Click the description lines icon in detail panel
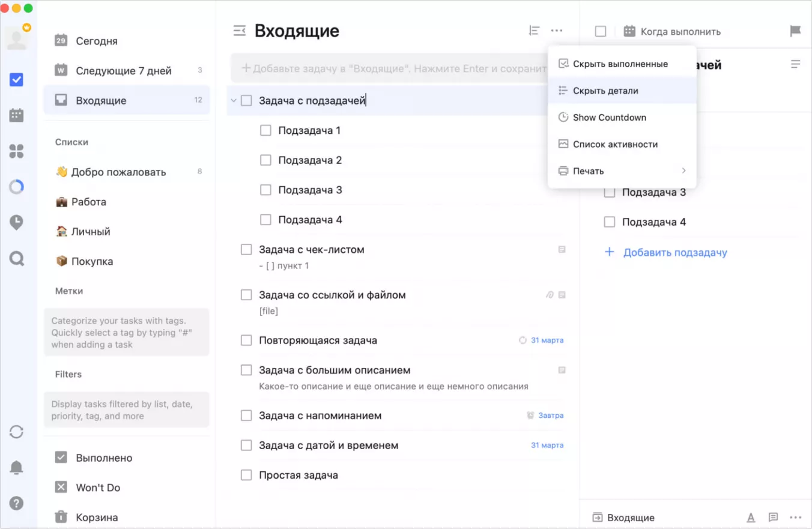Viewport: 812px width, 529px height. (796, 64)
